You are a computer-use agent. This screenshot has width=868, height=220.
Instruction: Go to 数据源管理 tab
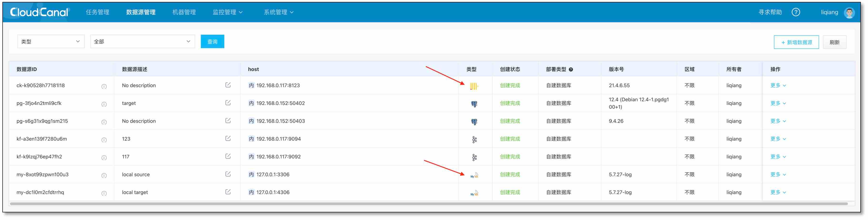tap(141, 12)
